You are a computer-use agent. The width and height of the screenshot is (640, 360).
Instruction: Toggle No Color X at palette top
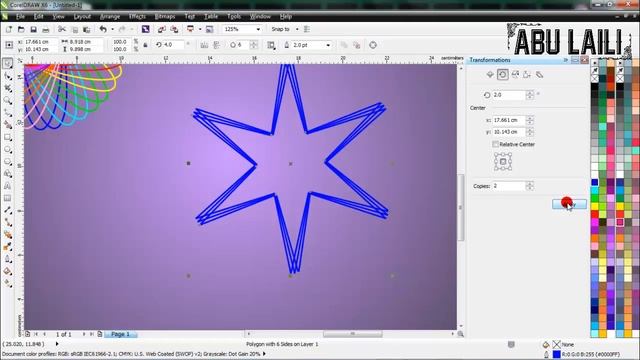tap(595, 78)
